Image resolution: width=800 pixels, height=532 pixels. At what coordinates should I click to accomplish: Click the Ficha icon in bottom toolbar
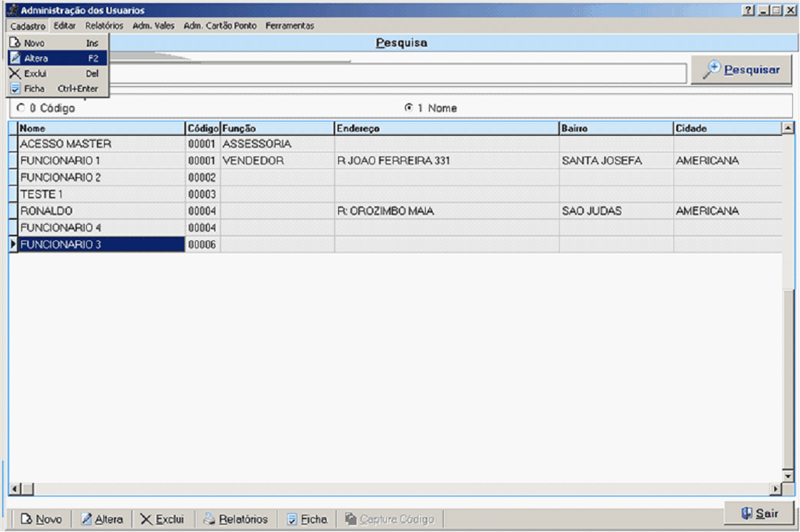coord(292,519)
